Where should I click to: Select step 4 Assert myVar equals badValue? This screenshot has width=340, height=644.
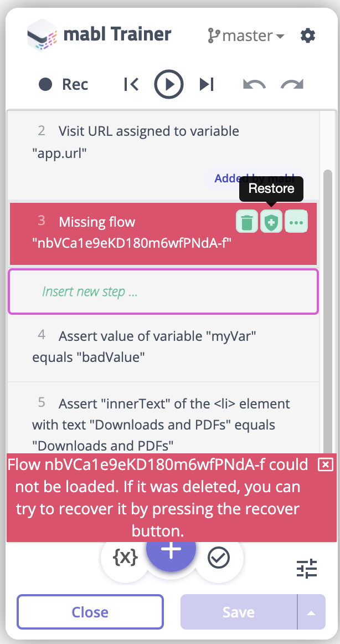click(163, 347)
